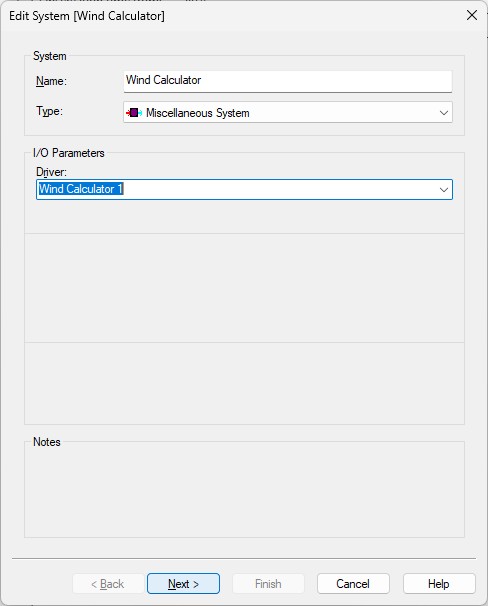
Task: Close the Edit System dialog with X
Action: pyautogui.click(x=472, y=15)
